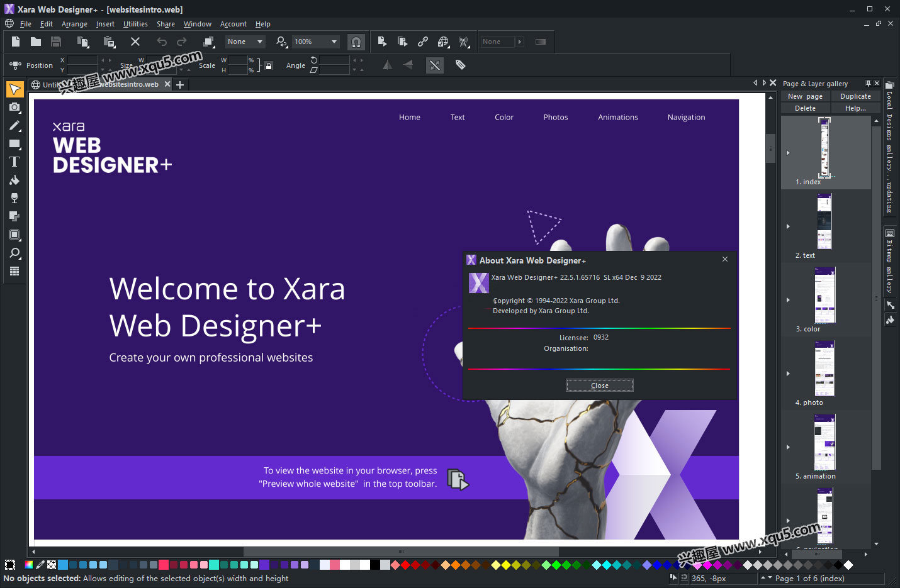Select the Selector arrow tool

pyautogui.click(x=14, y=89)
